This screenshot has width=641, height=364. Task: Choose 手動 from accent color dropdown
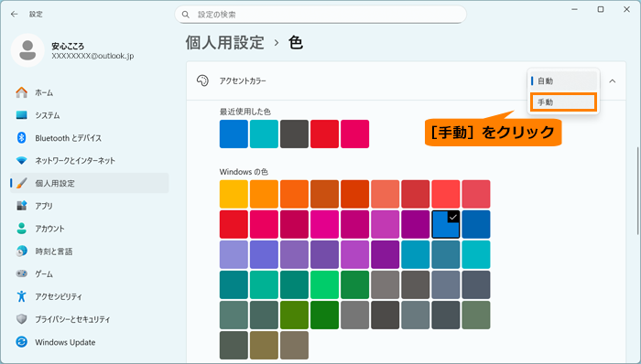pos(563,102)
